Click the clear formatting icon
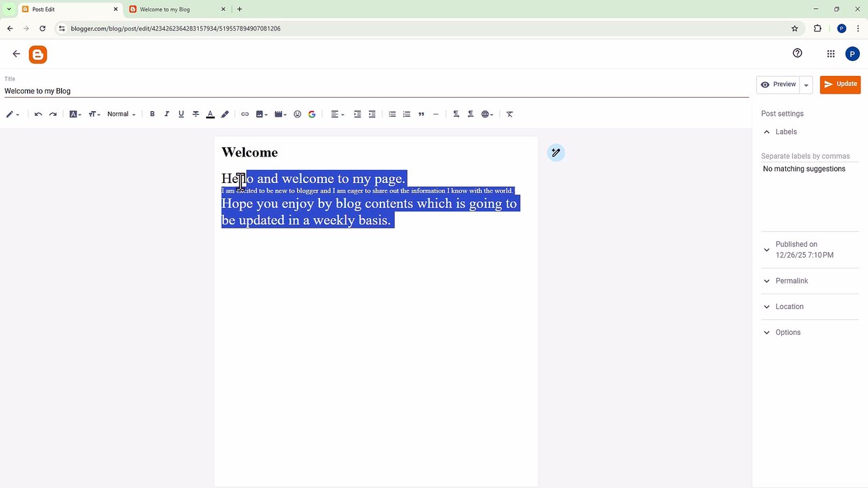The width and height of the screenshot is (868, 488). [x=510, y=115]
